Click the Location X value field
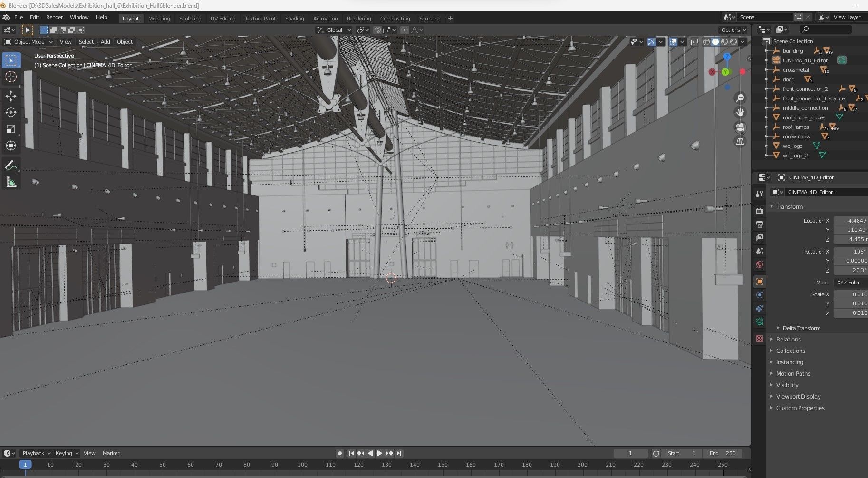868x478 pixels. point(851,221)
